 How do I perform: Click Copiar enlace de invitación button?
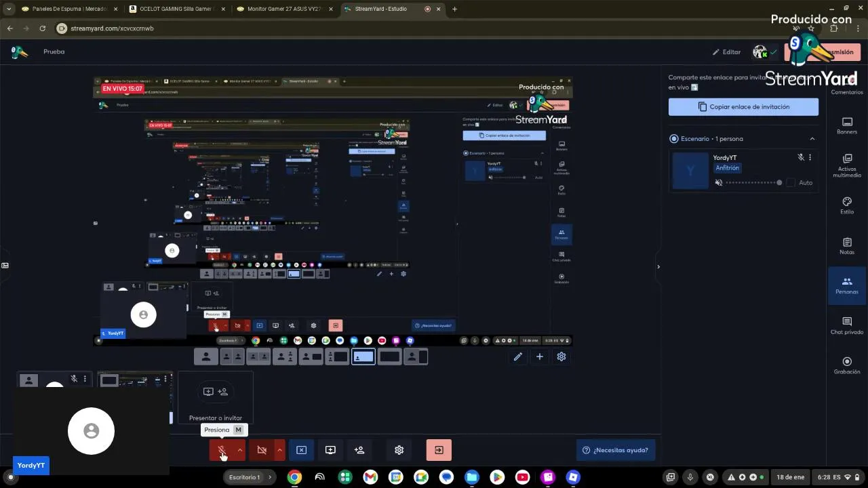[743, 107]
